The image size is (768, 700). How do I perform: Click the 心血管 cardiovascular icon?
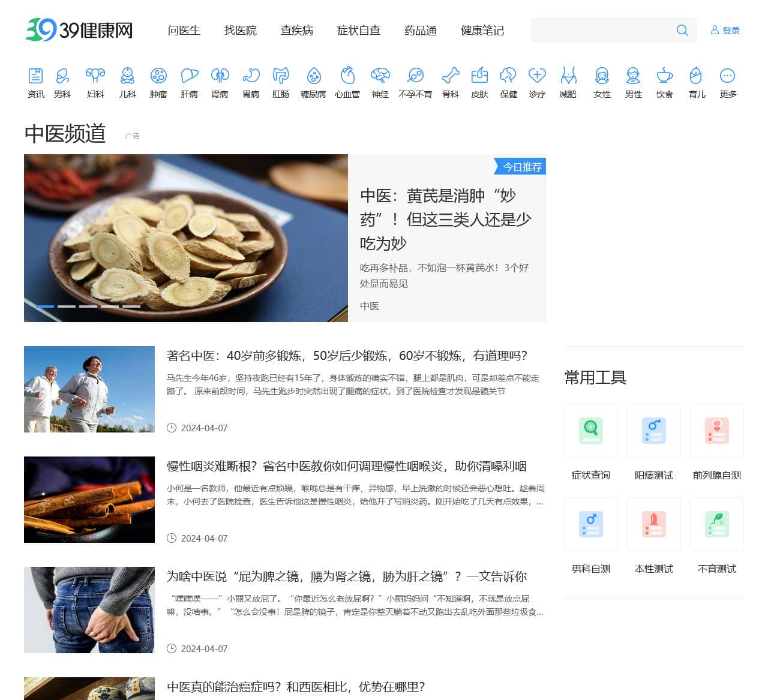click(x=347, y=76)
